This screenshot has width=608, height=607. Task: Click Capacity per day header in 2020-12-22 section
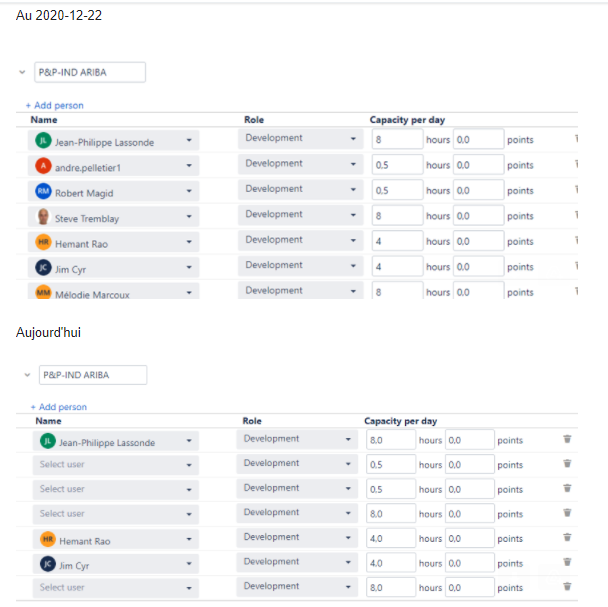tap(407, 120)
